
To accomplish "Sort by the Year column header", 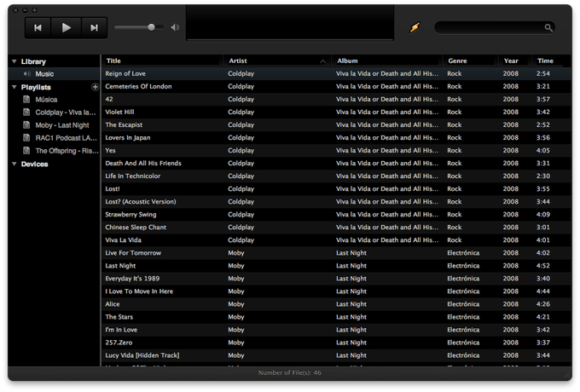I will (x=515, y=61).
